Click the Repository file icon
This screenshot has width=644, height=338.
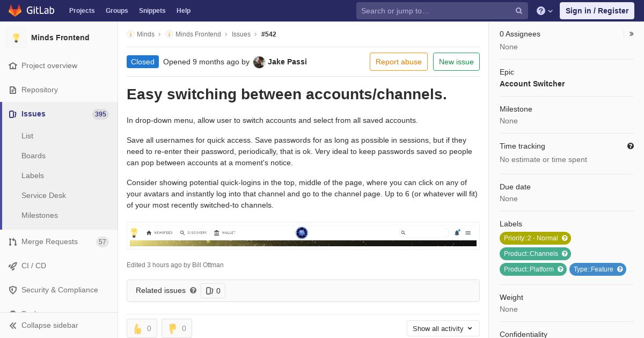(13, 90)
